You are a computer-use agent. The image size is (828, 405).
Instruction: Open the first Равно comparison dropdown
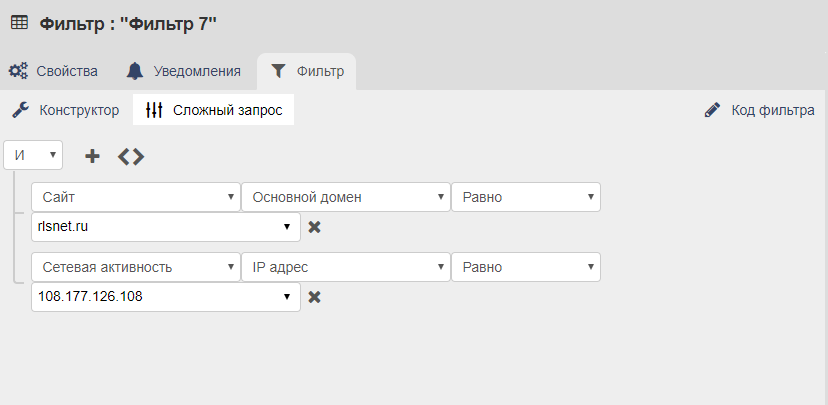coord(525,197)
